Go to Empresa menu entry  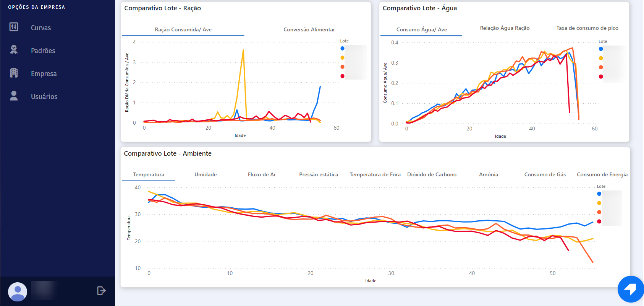pos(44,74)
